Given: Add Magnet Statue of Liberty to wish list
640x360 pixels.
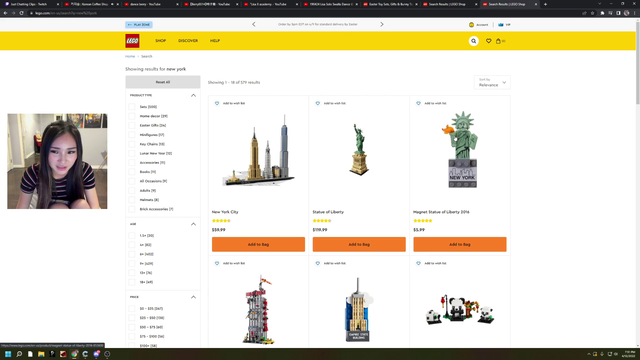Looking at the screenshot, I should point(431,103).
